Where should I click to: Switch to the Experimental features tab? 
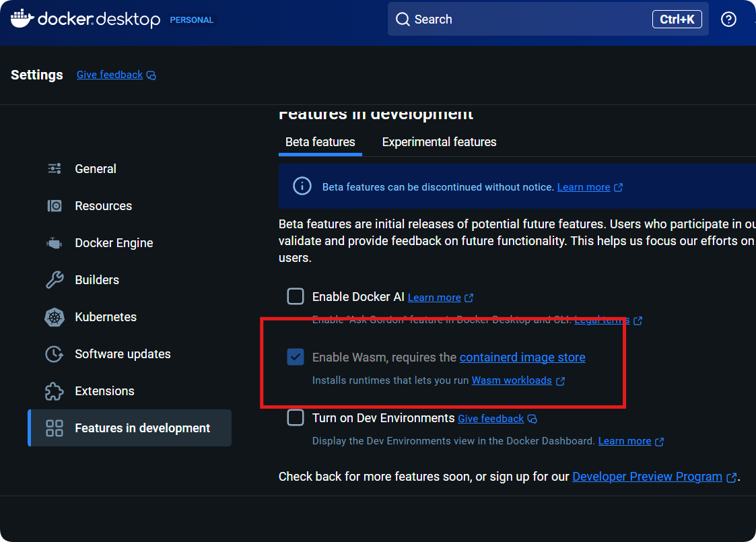point(439,142)
